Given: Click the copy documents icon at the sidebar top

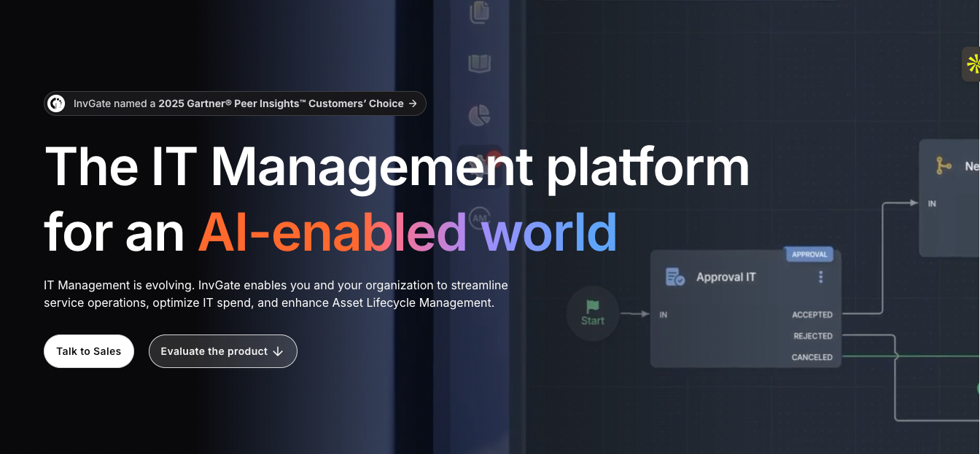Looking at the screenshot, I should pyautogui.click(x=479, y=13).
